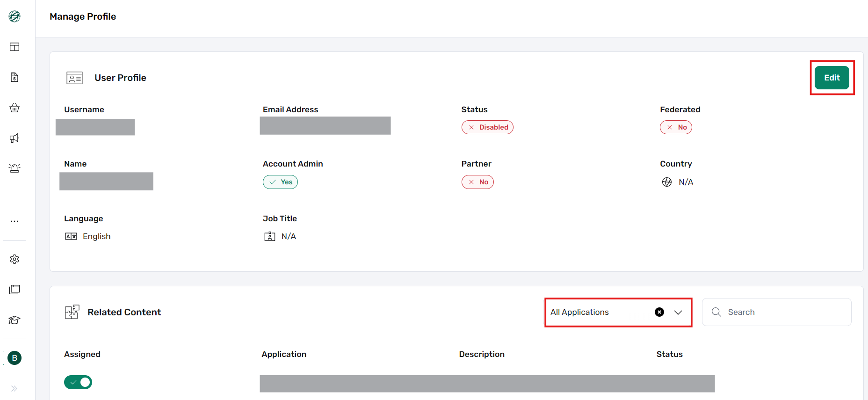Focus the Search field in Related Content
This screenshot has width=868, height=400.
coord(777,312)
